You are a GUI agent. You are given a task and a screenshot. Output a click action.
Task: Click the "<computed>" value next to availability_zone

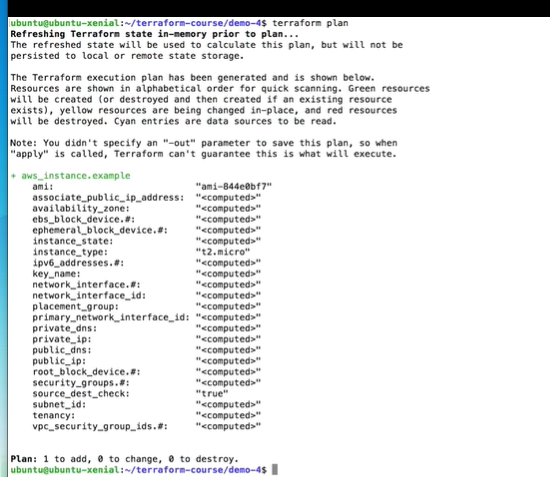(228, 208)
